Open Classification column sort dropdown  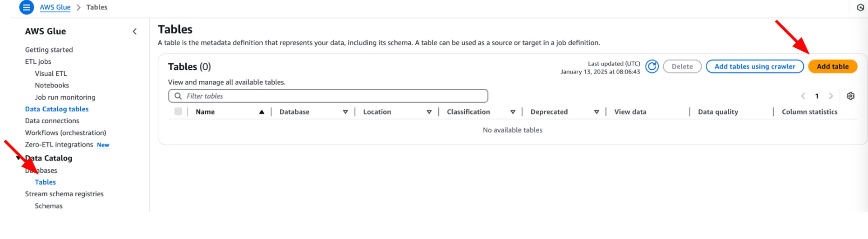click(x=513, y=112)
